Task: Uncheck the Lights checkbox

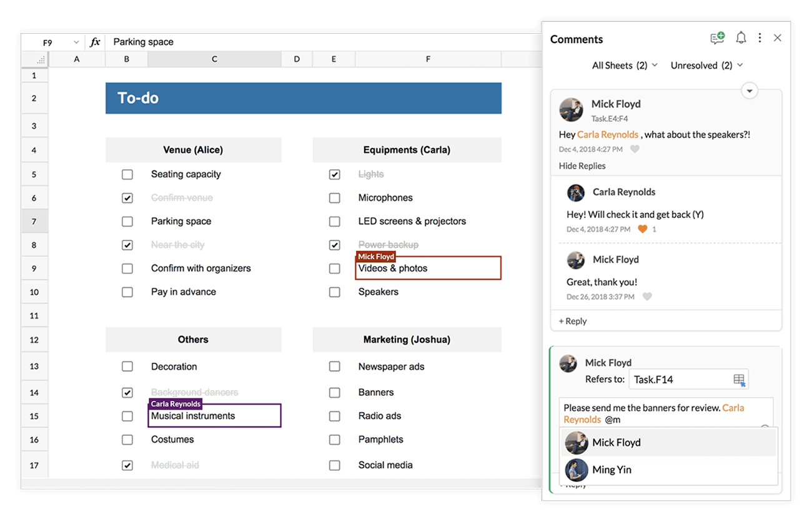Action: [x=334, y=174]
